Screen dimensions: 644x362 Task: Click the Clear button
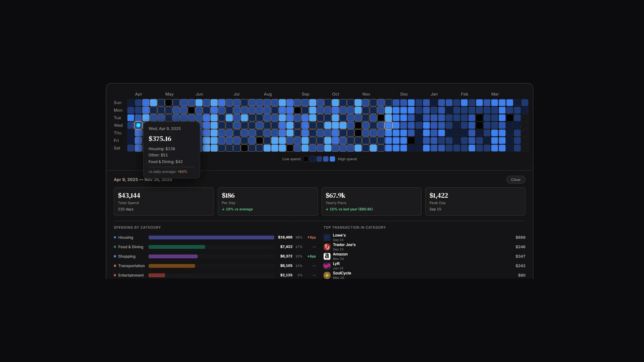pos(516,180)
